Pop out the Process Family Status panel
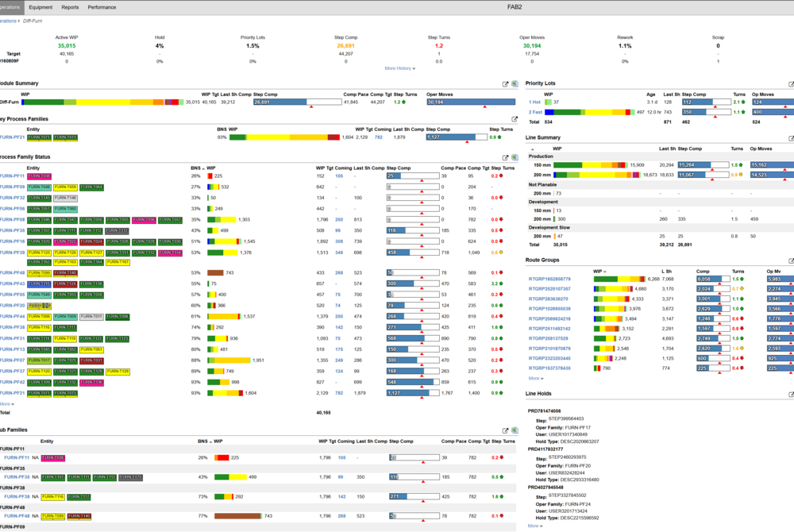Viewport: 794px width, 532px height. [505, 157]
